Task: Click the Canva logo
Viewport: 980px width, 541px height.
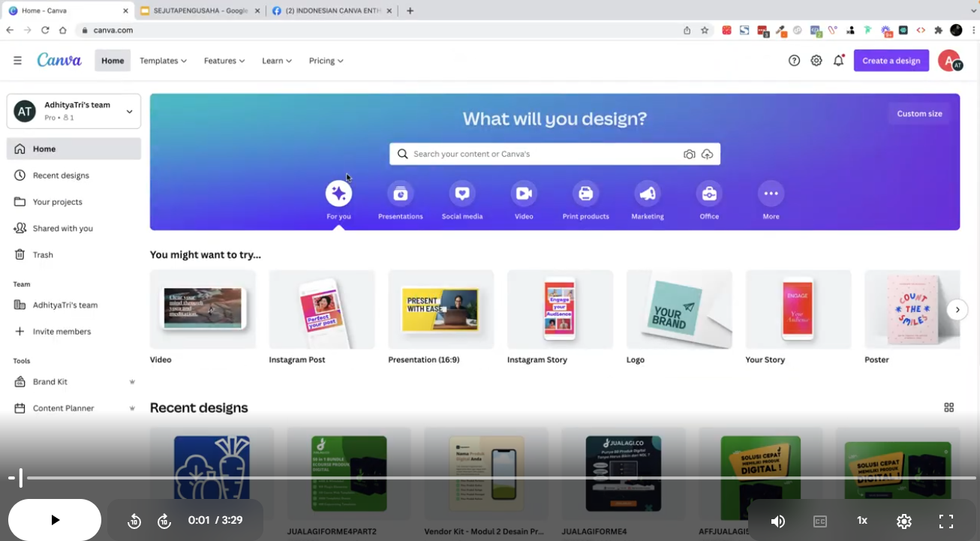Action: click(59, 60)
